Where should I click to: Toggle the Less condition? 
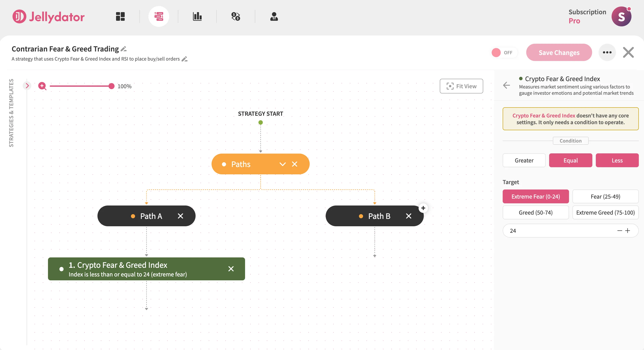(617, 160)
